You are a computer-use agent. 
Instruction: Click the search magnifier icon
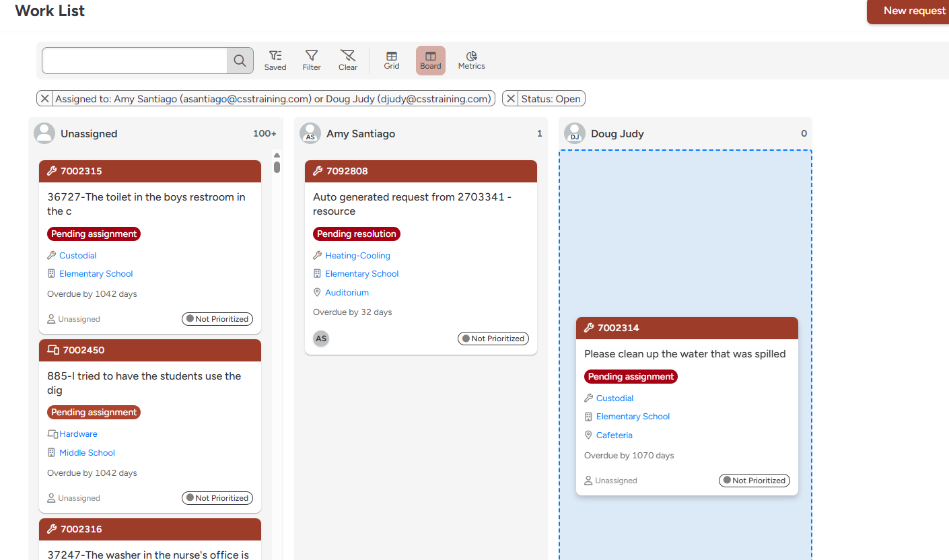pos(240,61)
